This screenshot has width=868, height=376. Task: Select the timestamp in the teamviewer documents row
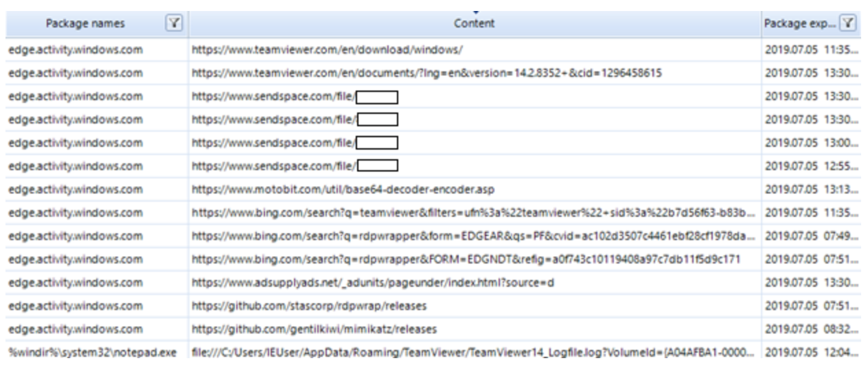coord(811,73)
